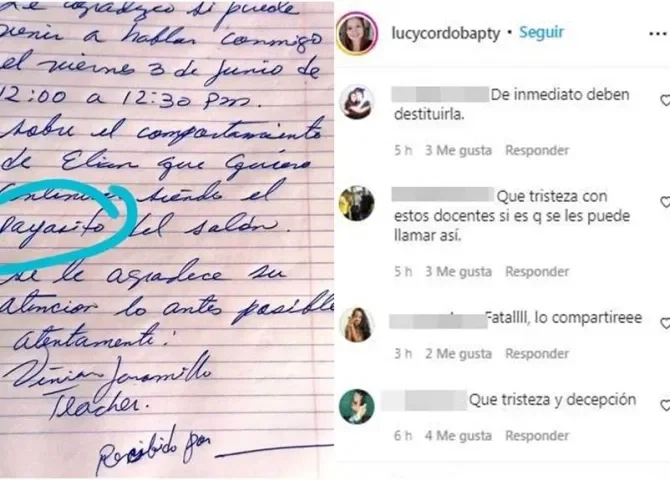Open avatar of the Fatallll commenter
670x480 pixels.
357,325
